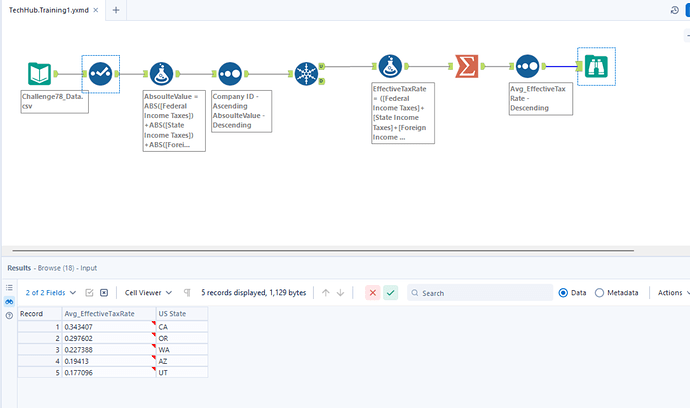690x408 pixels.
Task: Click the Unique tool snowflake icon
Action: tap(307, 75)
